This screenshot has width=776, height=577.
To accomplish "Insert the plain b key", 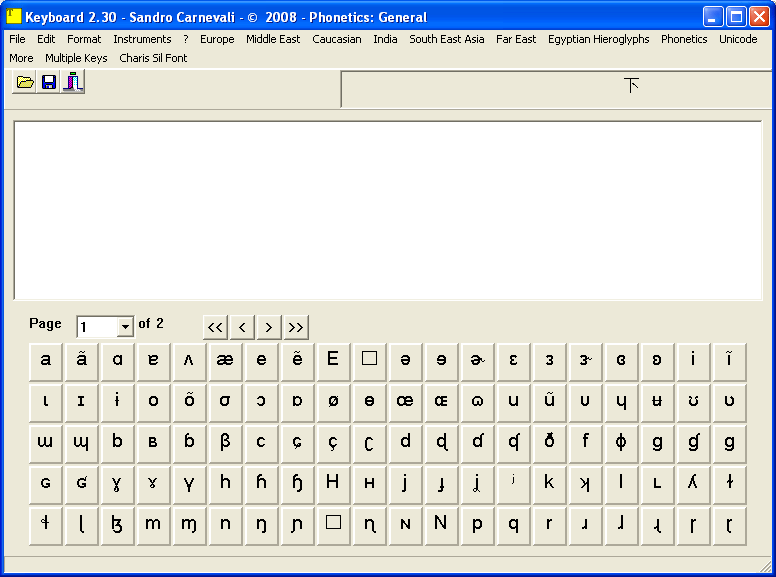I will click(117, 444).
